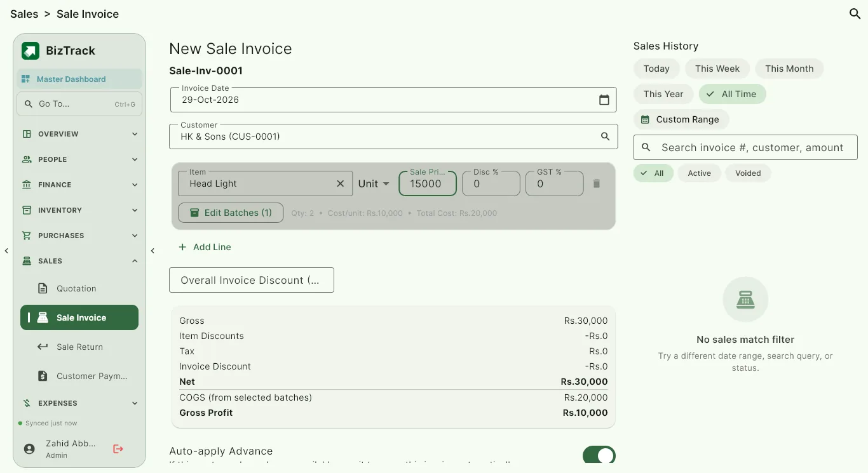The image size is (868, 473).
Task: Click the Customer field HK & Sons
Action: [x=393, y=137]
